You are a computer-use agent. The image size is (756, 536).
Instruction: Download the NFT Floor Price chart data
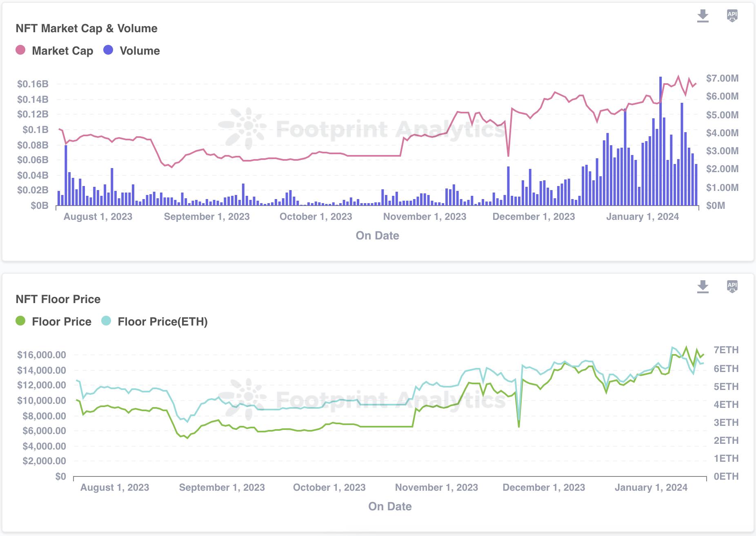point(703,287)
